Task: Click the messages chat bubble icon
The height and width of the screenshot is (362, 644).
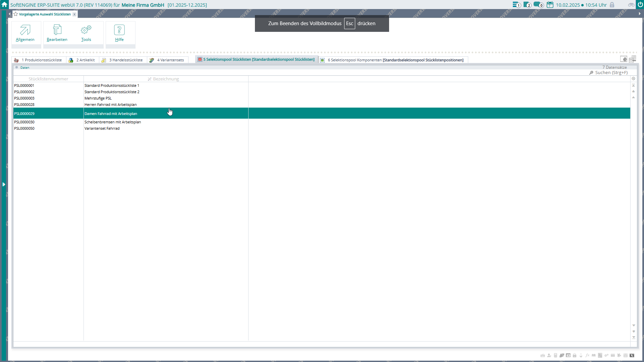Action: pos(538,5)
